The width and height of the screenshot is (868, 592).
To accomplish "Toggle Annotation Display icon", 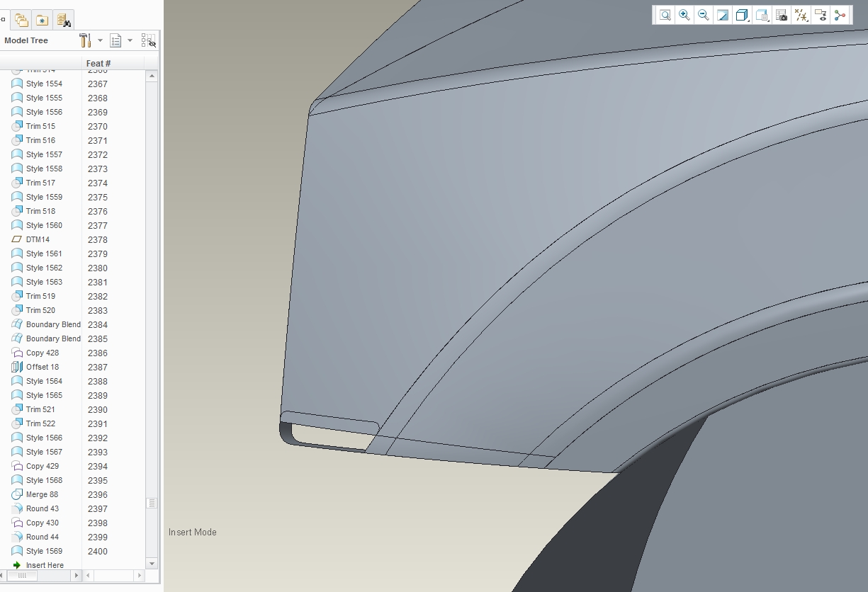I will tap(821, 15).
